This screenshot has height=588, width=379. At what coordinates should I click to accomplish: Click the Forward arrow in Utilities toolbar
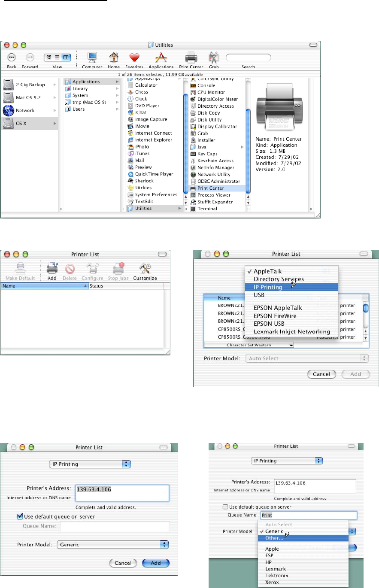30,57
